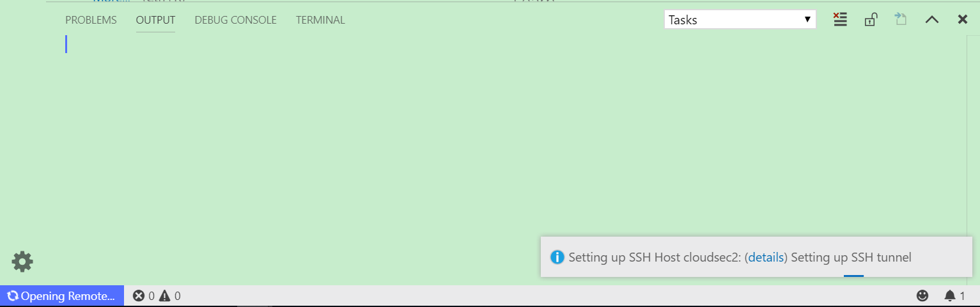Click the warning triangle count in status bar

(x=170, y=295)
